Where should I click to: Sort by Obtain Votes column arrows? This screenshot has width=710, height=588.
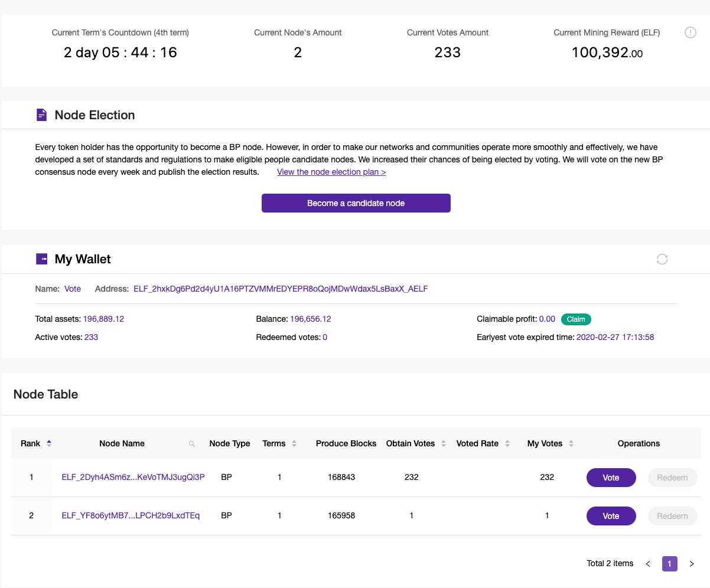coord(444,443)
